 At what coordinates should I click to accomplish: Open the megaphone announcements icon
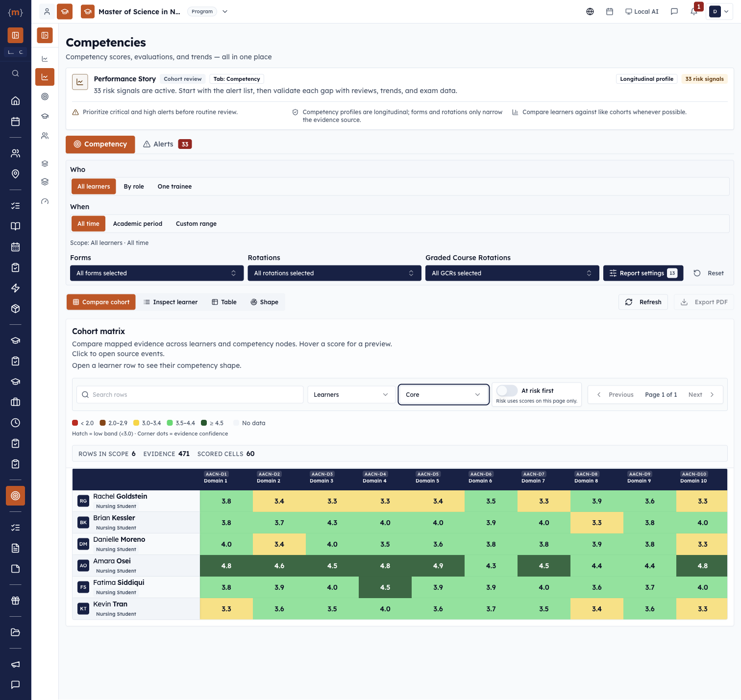click(x=16, y=664)
